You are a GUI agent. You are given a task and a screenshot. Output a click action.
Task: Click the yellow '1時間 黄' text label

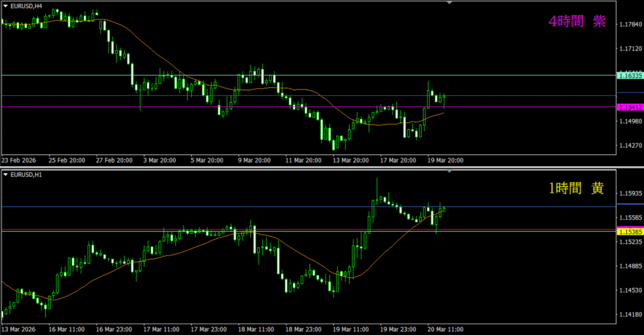click(576, 188)
